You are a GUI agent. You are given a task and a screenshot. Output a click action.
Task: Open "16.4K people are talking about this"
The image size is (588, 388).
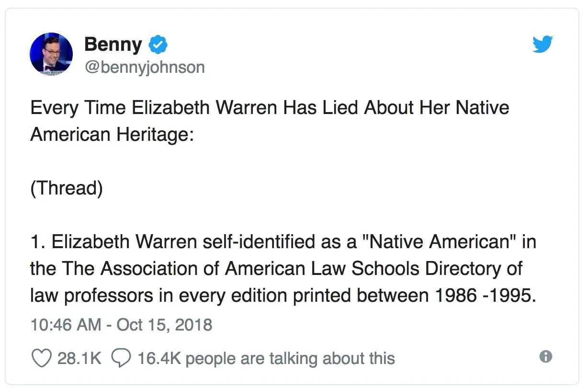click(266, 358)
